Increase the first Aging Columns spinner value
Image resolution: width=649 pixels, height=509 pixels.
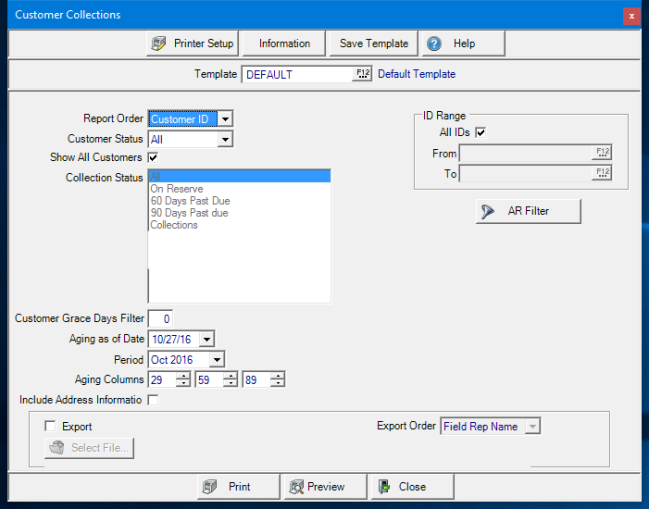pos(183,375)
